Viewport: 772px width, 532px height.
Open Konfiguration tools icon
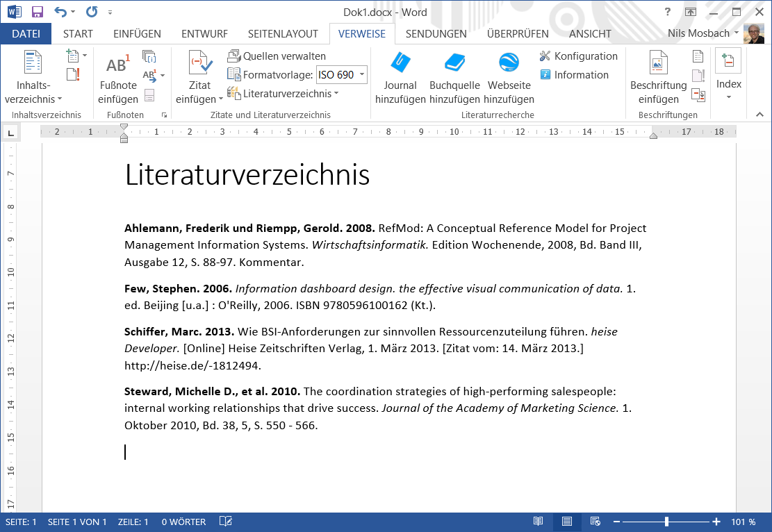pyautogui.click(x=545, y=56)
